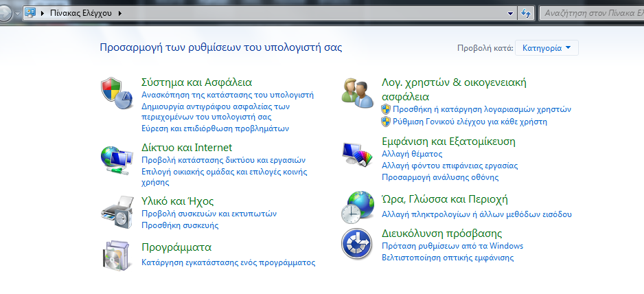The height and width of the screenshot is (294, 644).
Task: Open the Κατηγορία view-by dropdown
Action: click(x=547, y=48)
